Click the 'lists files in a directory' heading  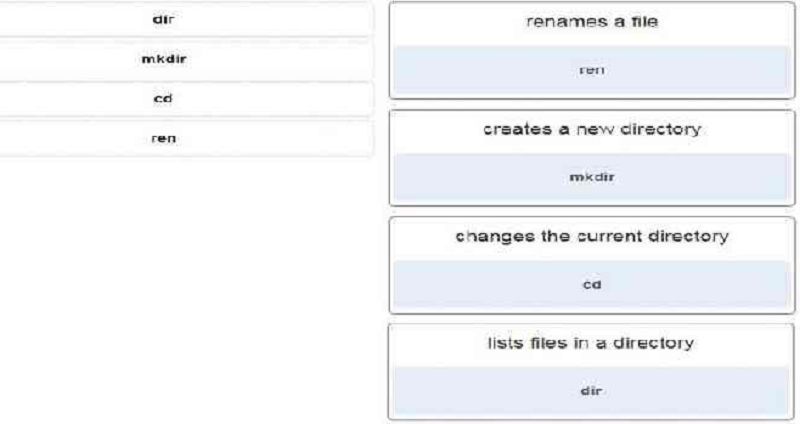coord(591,343)
